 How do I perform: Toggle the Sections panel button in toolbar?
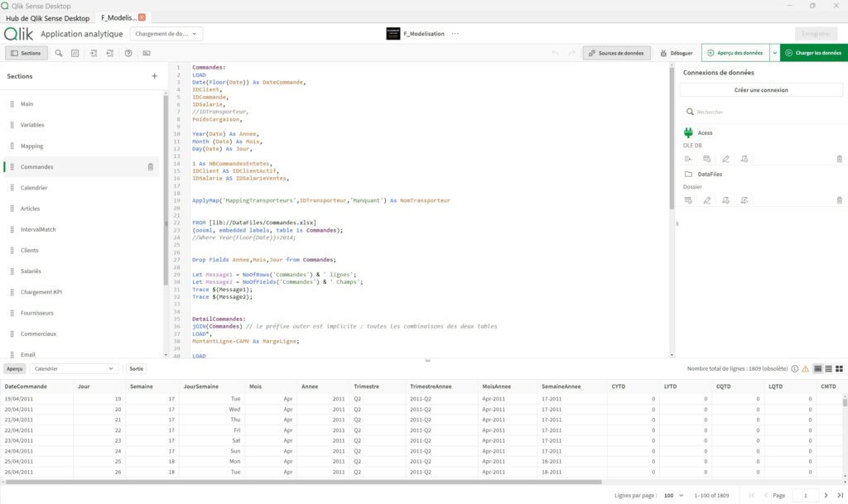coord(26,53)
